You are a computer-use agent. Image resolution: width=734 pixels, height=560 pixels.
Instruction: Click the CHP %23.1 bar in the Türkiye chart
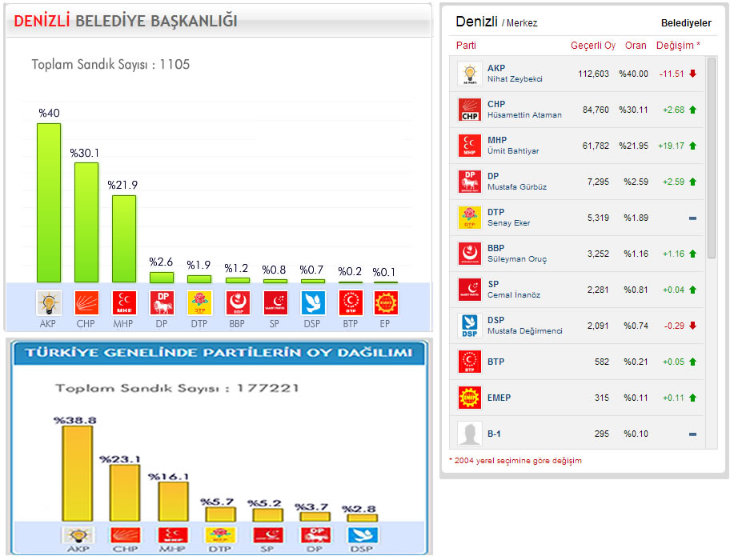point(125,493)
